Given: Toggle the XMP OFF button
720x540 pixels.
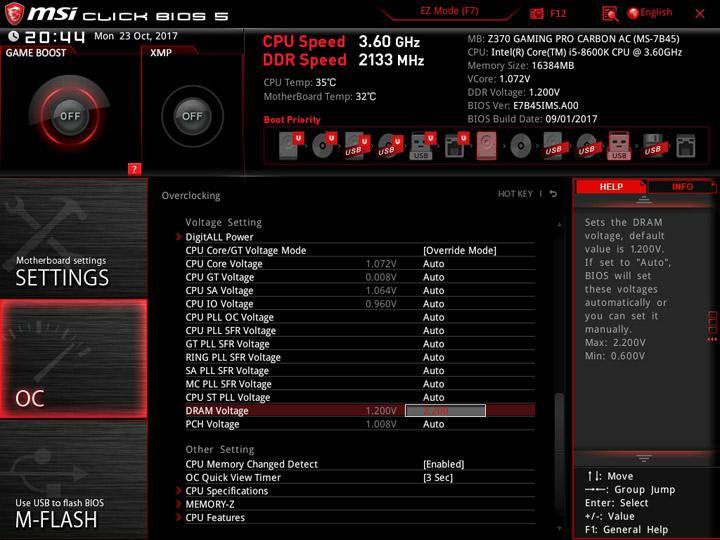Looking at the screenshot, I should [x=192, y=116].
